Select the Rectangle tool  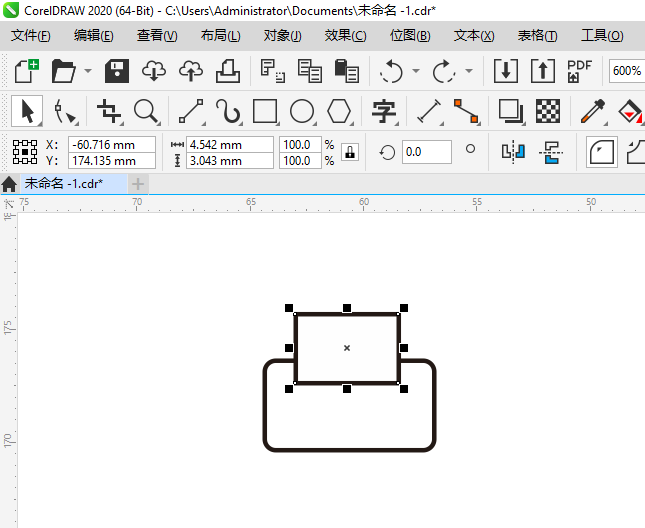pos(265,111)
